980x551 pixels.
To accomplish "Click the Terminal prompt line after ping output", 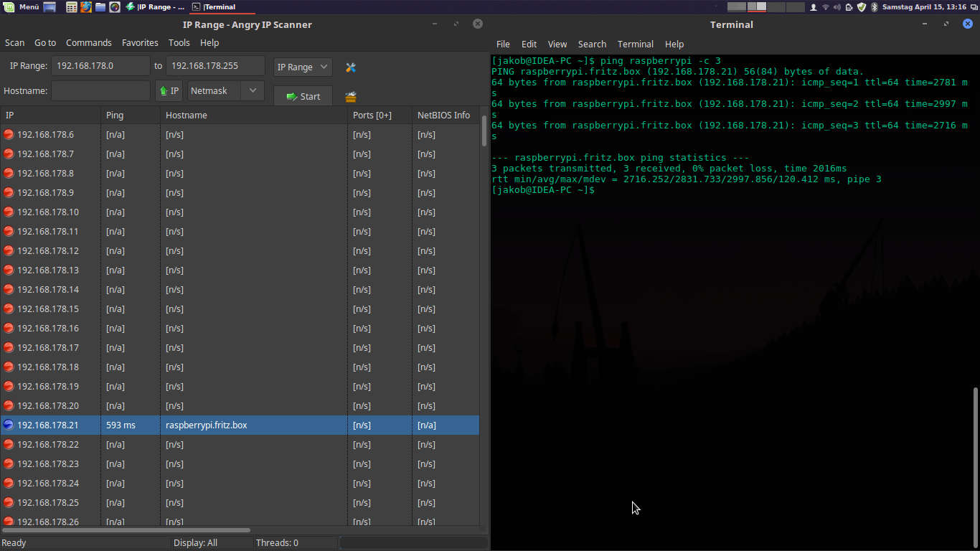I will point(543,190).
